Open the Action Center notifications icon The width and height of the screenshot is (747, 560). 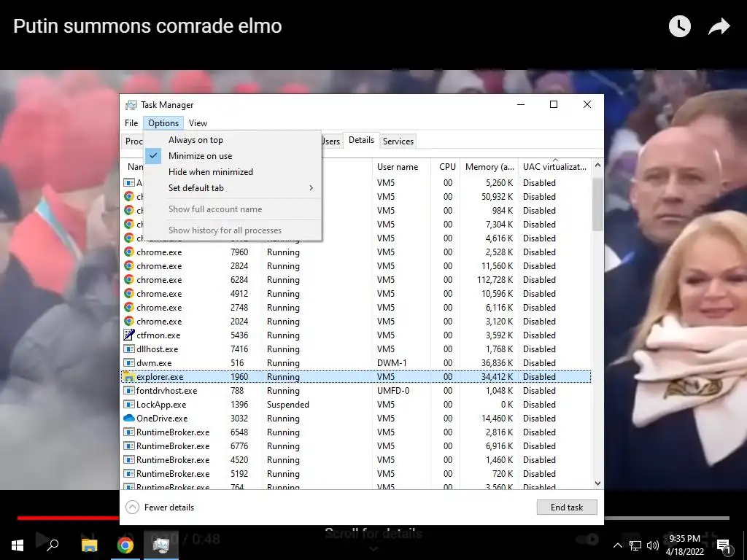[724, 547]
